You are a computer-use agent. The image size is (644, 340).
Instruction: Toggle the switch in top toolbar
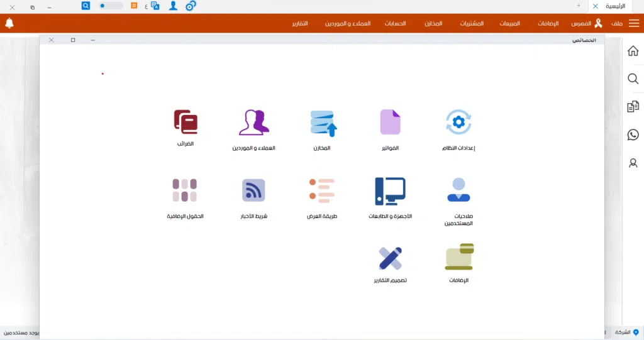[110, 6]
